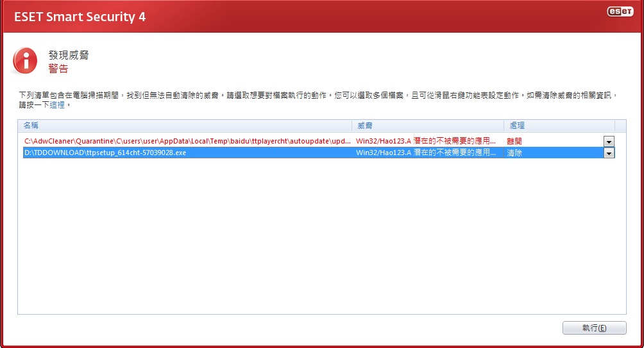Click the red info alert icon

click(25, 61)
